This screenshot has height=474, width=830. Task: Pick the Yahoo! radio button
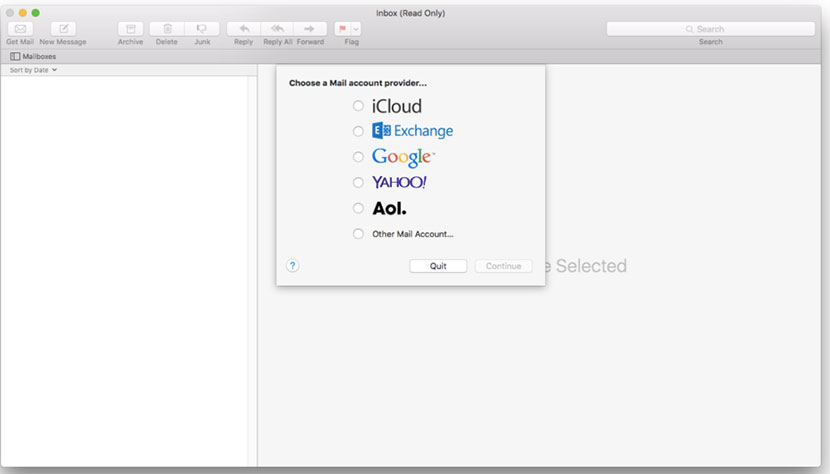[358, 183]
